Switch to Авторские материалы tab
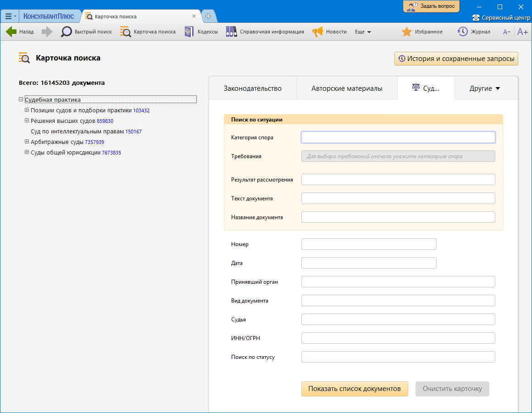 coord(347,88)
